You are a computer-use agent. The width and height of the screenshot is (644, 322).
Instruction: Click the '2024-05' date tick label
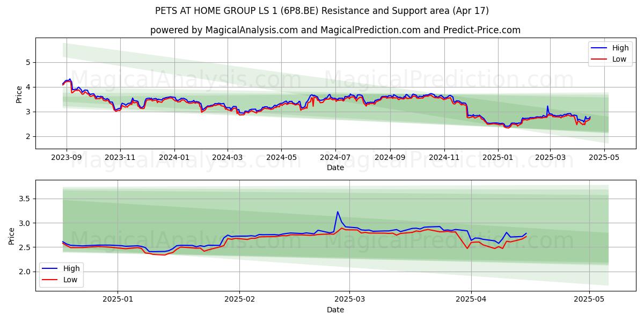click(x=281, y=158)
